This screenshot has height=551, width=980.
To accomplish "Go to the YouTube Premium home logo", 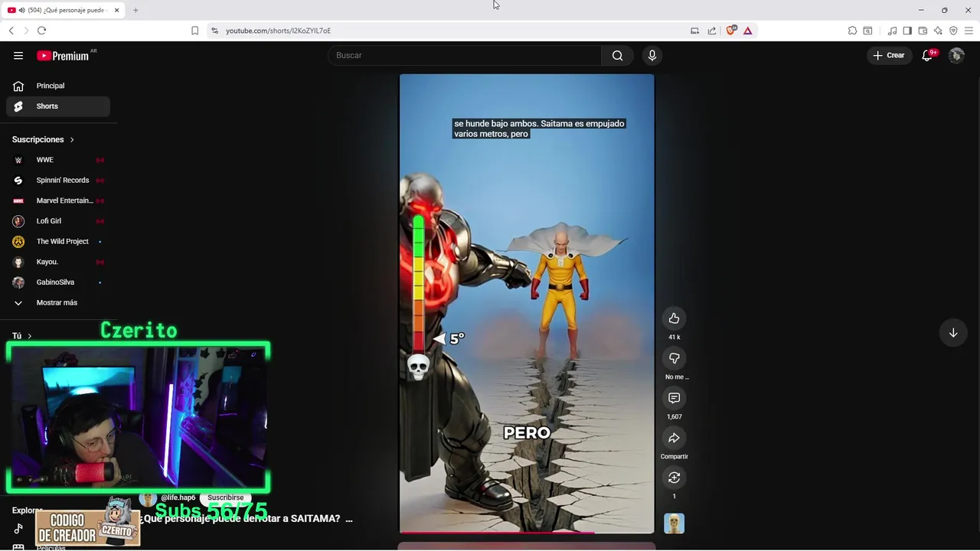I will (x=64, y=56).
